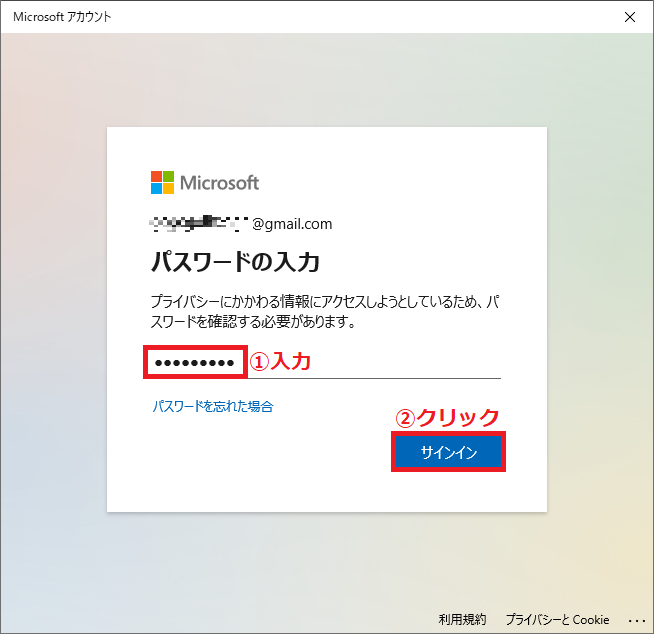Click the password input field
This screenshot has height=634, width=654.
coord(325,363)
